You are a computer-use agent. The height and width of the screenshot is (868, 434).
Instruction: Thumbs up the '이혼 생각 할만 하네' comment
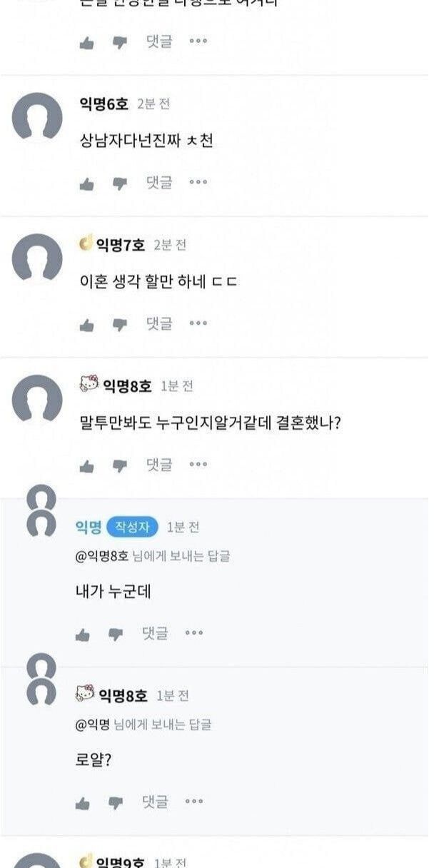point(87,325)
